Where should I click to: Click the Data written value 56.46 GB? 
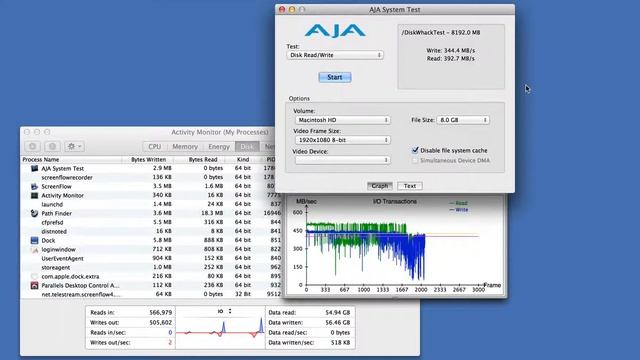click(x=338, y=322)
